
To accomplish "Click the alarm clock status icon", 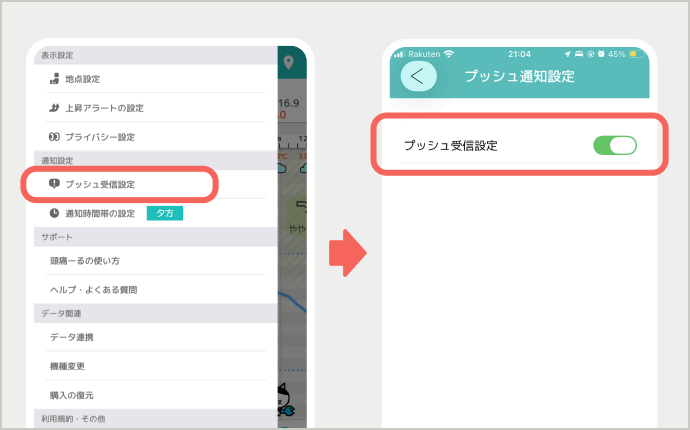I will [x=601, y=54].
